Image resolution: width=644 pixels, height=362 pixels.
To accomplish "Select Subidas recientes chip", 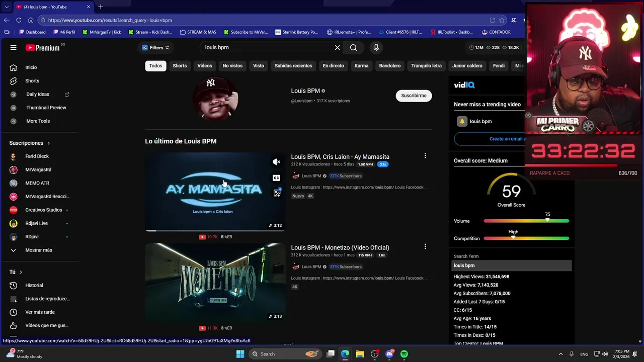I will [293, 66].
